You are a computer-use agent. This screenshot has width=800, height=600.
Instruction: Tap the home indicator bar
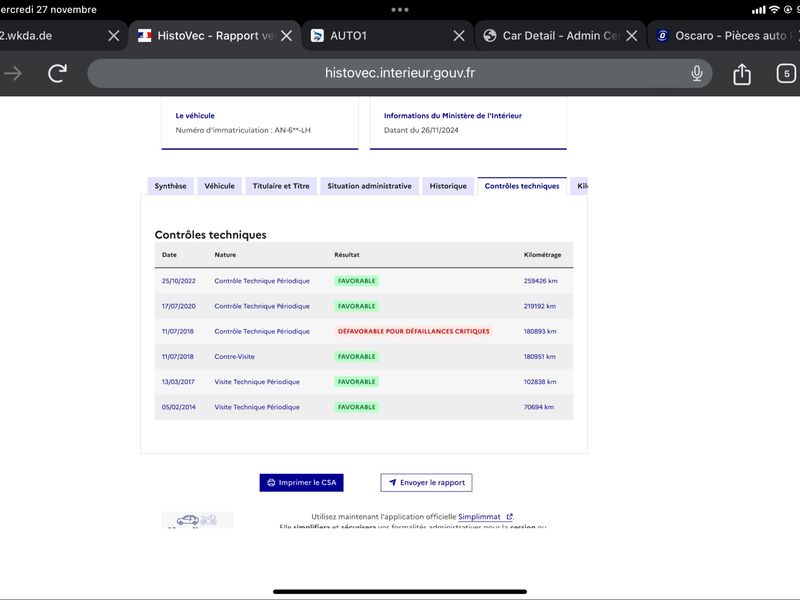point(399,592)
